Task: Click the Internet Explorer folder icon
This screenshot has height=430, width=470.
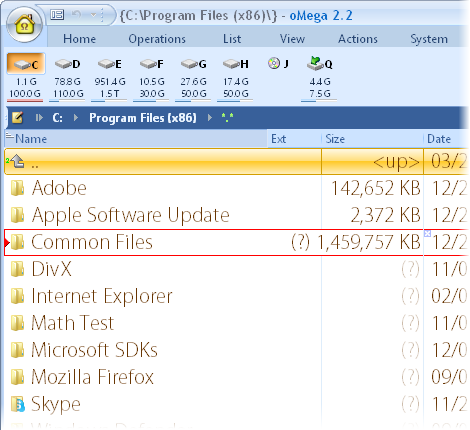Action: click(17, 296)
